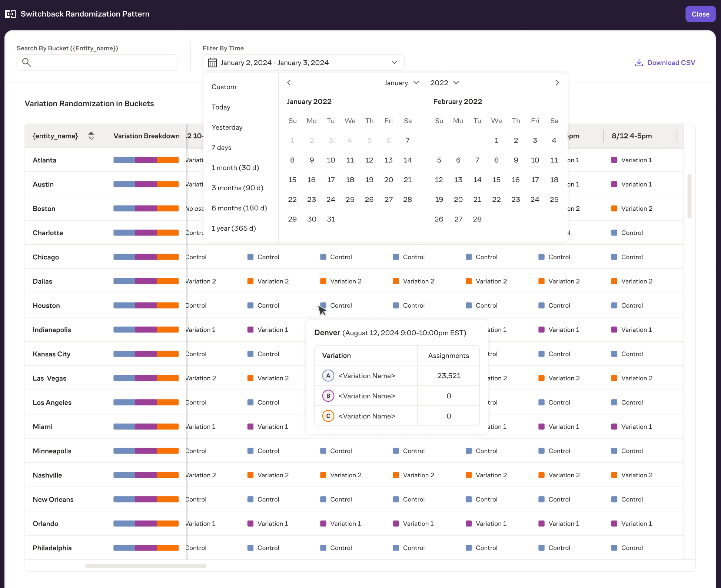Click the Download CSV icon
The width and height of the screenshot is (721, 588).
pos(639,63)
